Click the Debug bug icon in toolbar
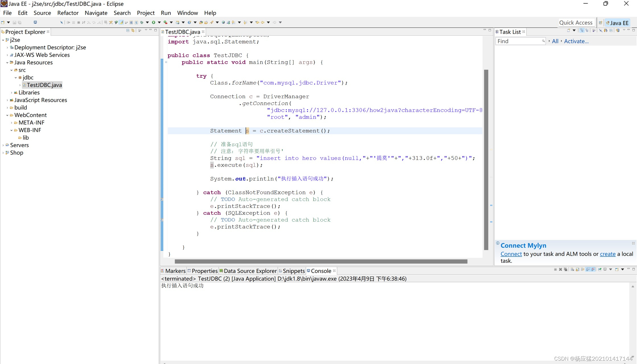This screenshot has width=637, height=364. (141, 22)
